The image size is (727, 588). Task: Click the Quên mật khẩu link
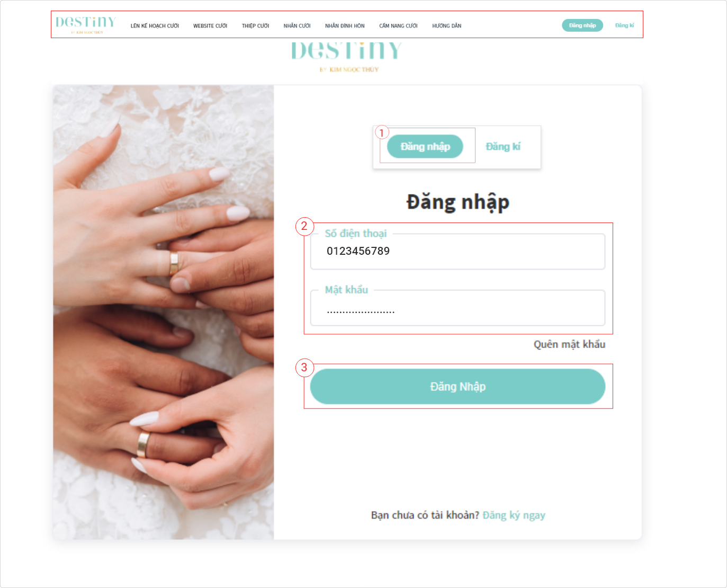(569, 344)
